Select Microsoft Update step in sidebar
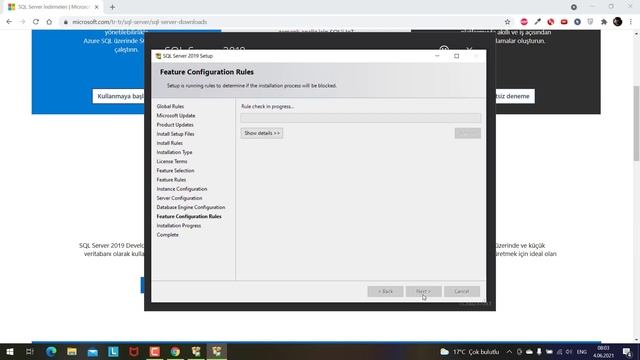Screen dimensions: 640x360 (x=176, y=116)
